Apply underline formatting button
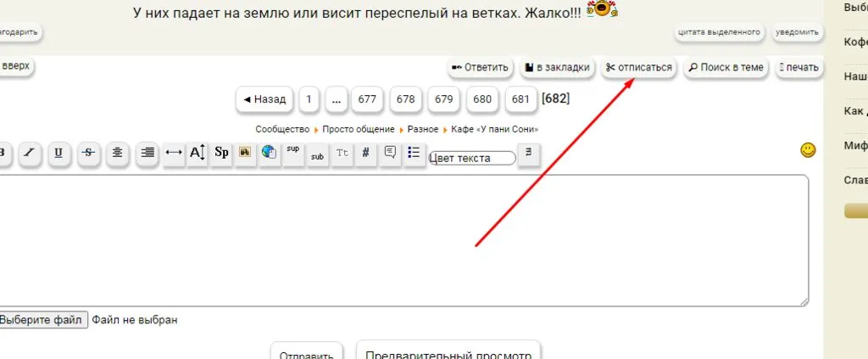 point(58,153)
